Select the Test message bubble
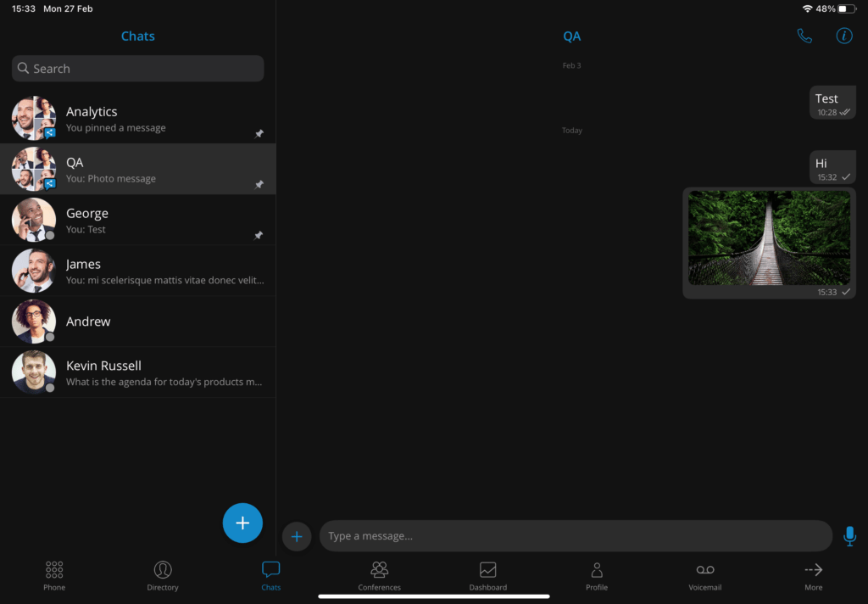 pos(832,103)
